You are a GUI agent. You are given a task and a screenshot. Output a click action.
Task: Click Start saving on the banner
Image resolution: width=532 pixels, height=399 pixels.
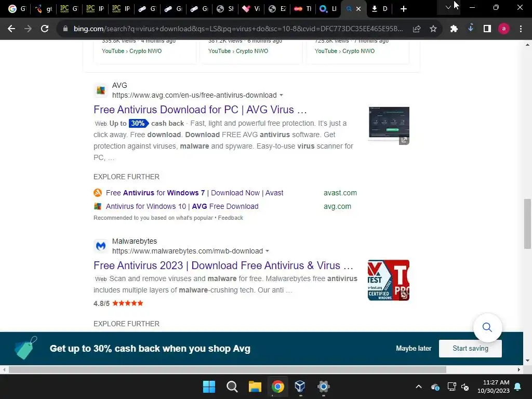[470, 349]
